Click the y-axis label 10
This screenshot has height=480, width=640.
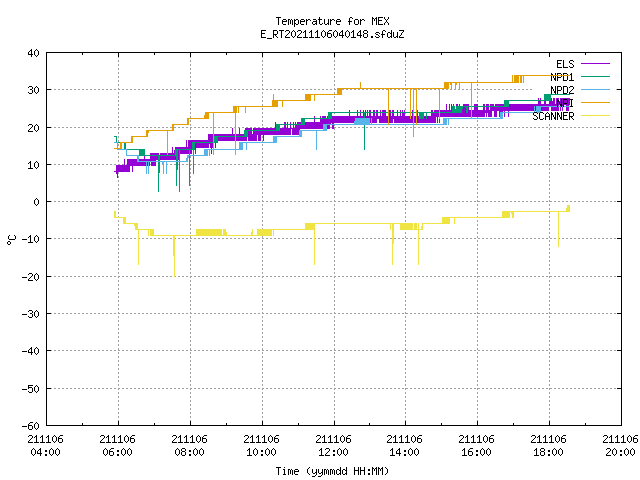click(33, 164)
